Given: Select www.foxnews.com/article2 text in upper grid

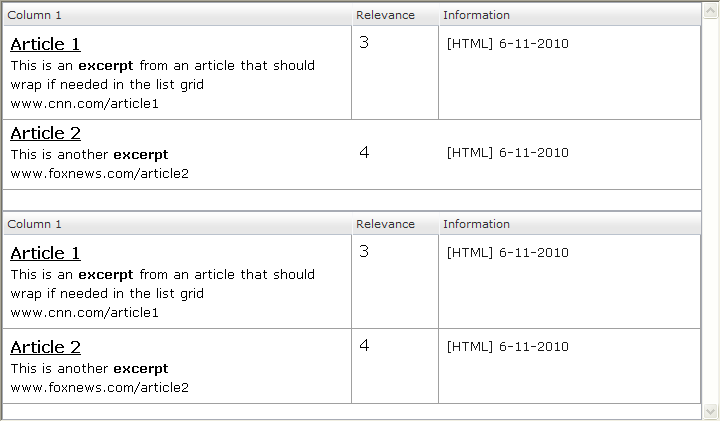Looking at the screenshot, I should (x=99, y=174).
